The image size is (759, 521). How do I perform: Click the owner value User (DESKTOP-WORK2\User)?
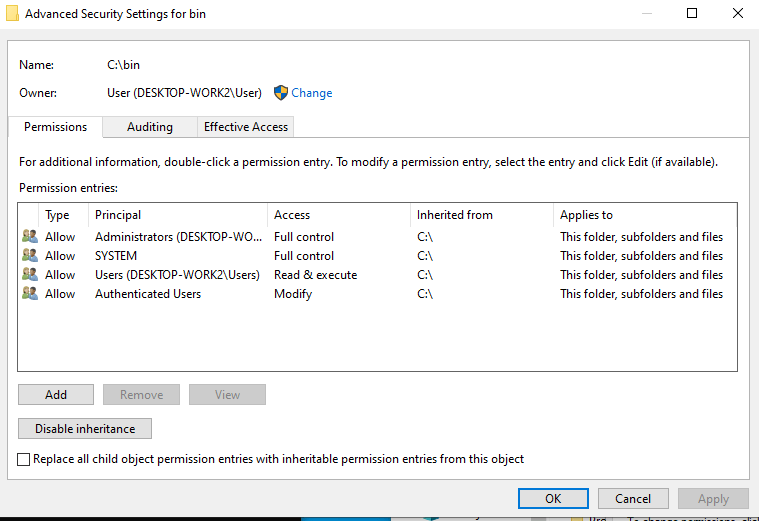184,93
